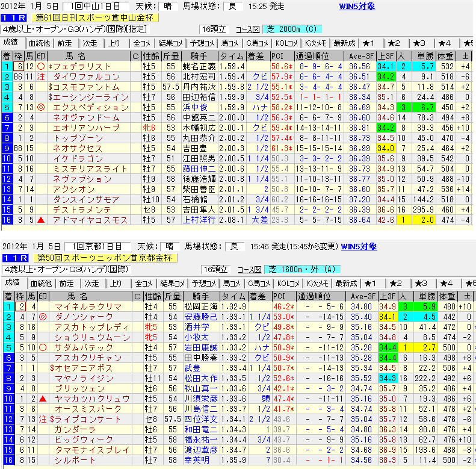Open コース図 for the 芝 1600m・外 race
This screenshot has width=476, height=469.
pos(250,270)
